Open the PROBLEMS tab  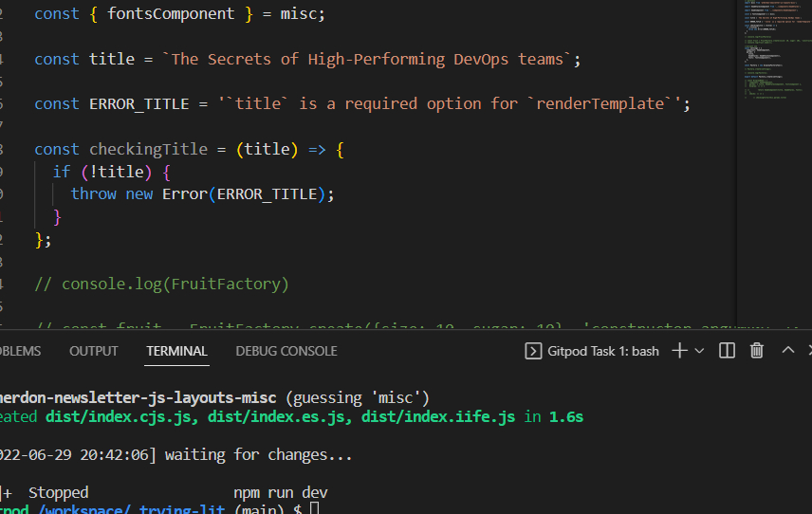20,351
